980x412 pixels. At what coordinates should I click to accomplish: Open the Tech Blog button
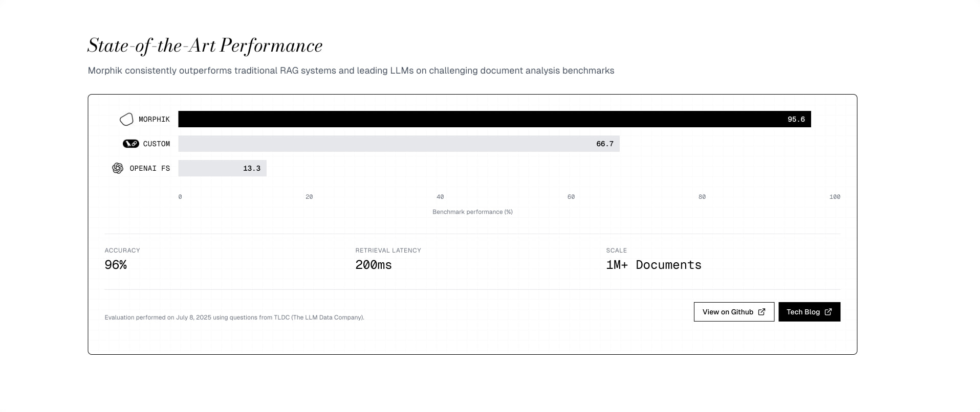click(809, 312)
